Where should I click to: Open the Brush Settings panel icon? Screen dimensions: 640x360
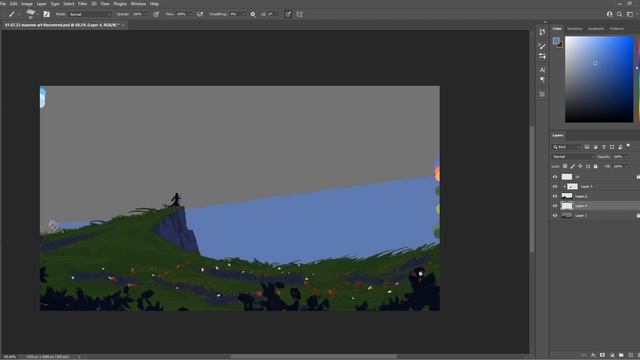pyautogui.click(x=542, y=46)
